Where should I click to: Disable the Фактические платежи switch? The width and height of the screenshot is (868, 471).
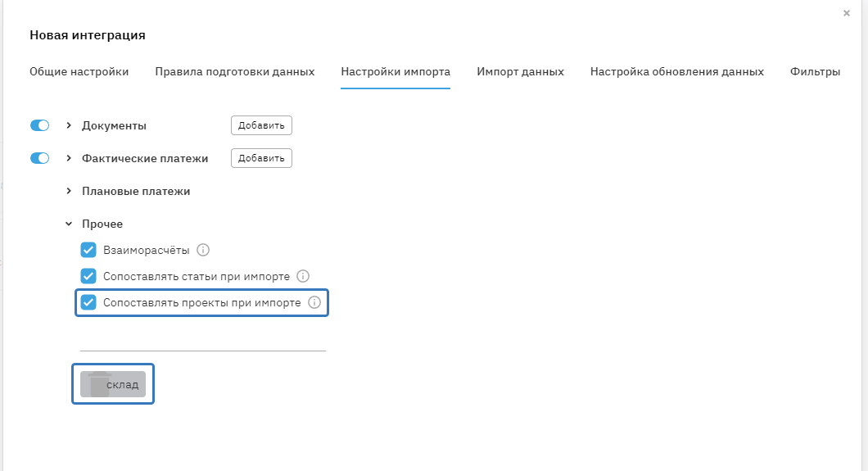[40, 158]
